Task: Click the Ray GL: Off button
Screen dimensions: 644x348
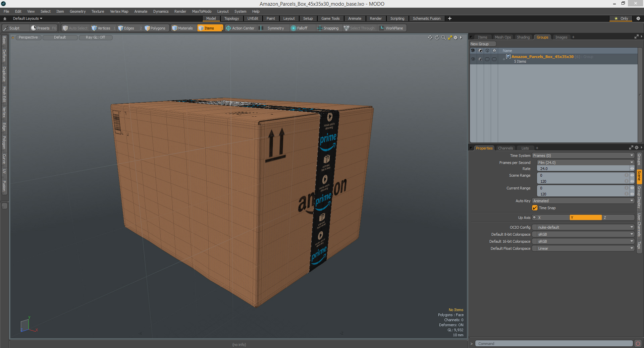Action: tap(96, 38)
